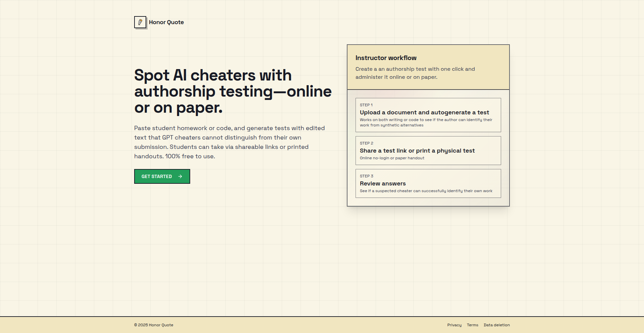The height and width of the screenshot is (333, 644).
Task: Click the Honor Quote pencil logo icon
Action: 140,22
